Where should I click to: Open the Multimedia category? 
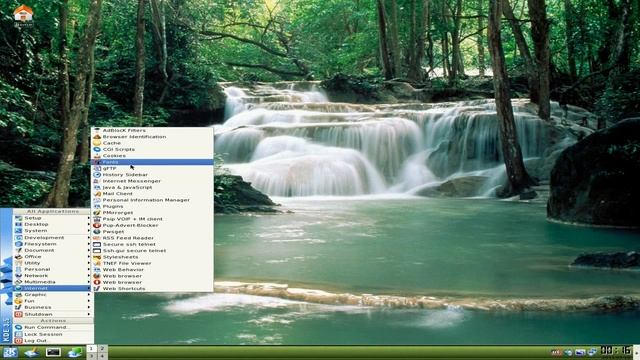coord(52,282)
